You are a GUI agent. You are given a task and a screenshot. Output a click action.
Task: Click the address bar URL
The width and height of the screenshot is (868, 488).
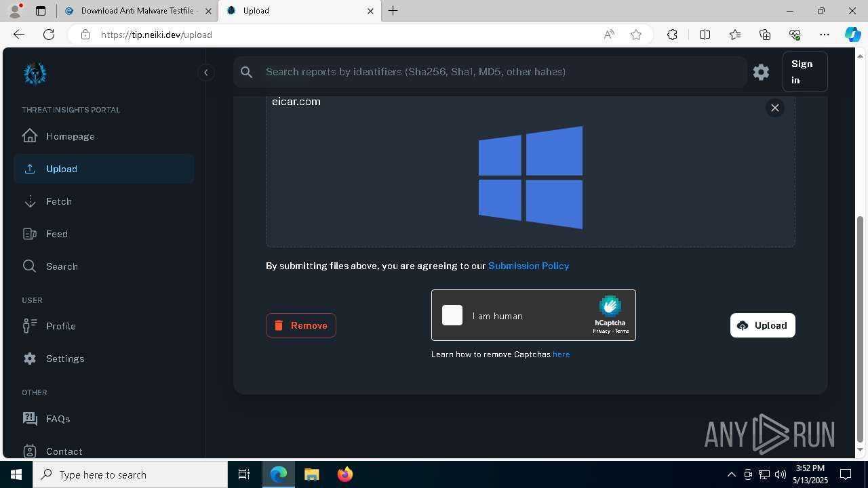pos(157,35)
